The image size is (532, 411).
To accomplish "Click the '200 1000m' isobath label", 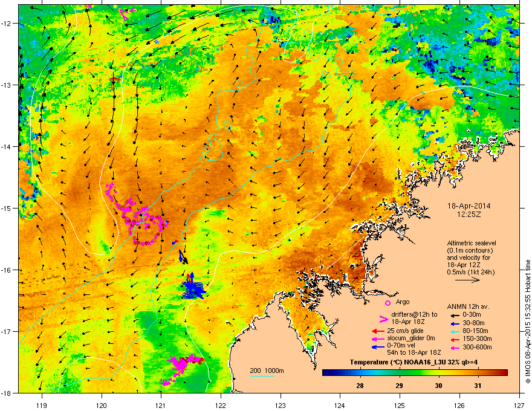I will [x=267, y=371].
